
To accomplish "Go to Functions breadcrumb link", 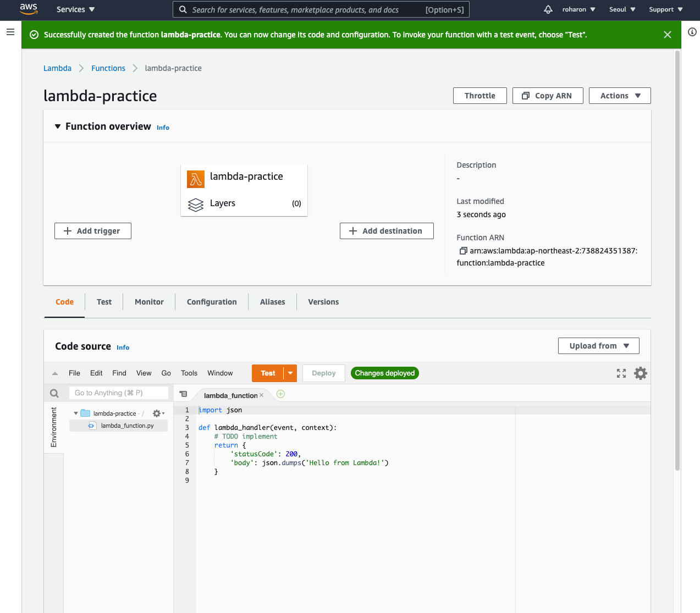I will (108, 68).
